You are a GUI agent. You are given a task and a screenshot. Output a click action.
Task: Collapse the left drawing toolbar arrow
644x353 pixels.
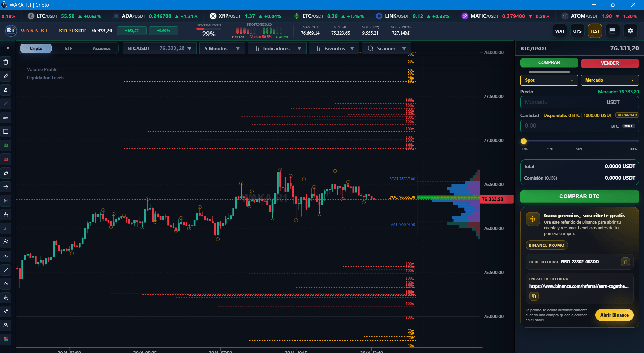[x=8, y=48]
